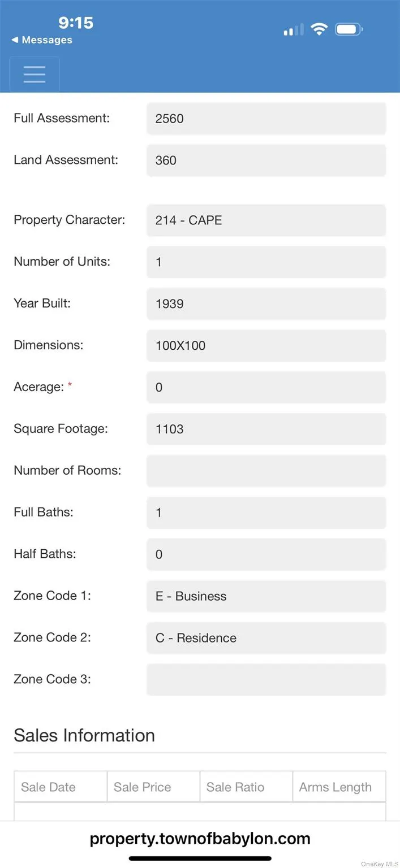Tap the Wi-Fi status icon

pos(320,29)
